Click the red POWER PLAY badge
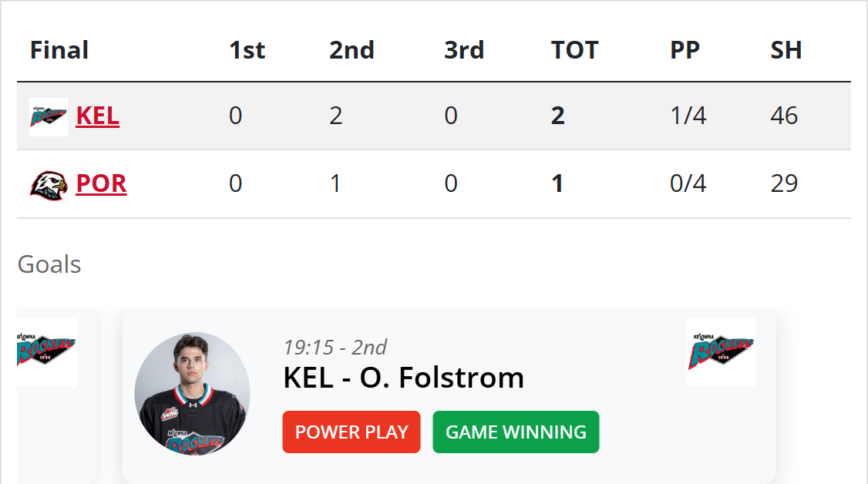The height and width of the screenshot is (484, 868). click(352, 432)
